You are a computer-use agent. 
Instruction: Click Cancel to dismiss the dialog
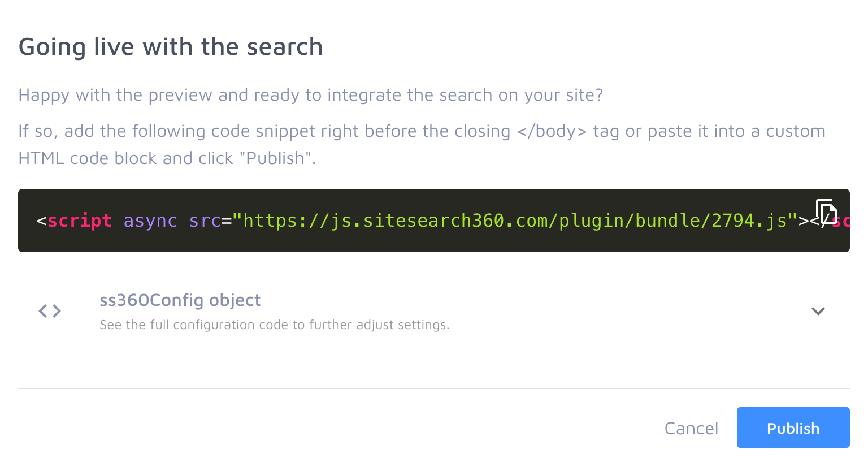[x=691, y=428]
